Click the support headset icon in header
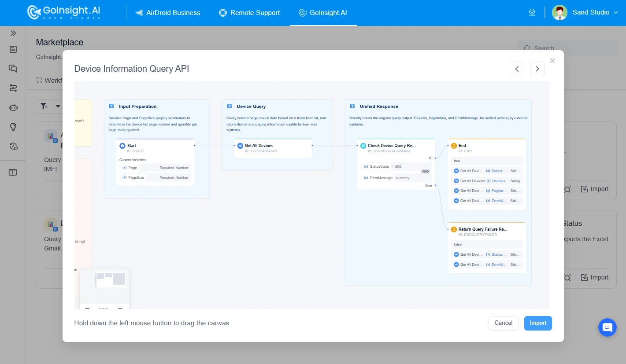This screenshot has height=364, width=626. pos(532,13)
